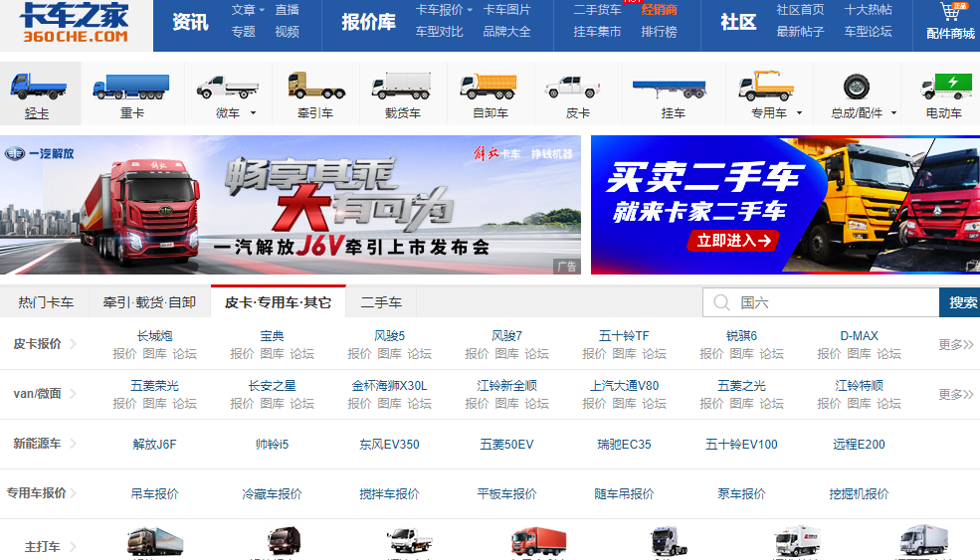Select the 自卸车 dump truck icon
The image size is (980, 560).
490,87
